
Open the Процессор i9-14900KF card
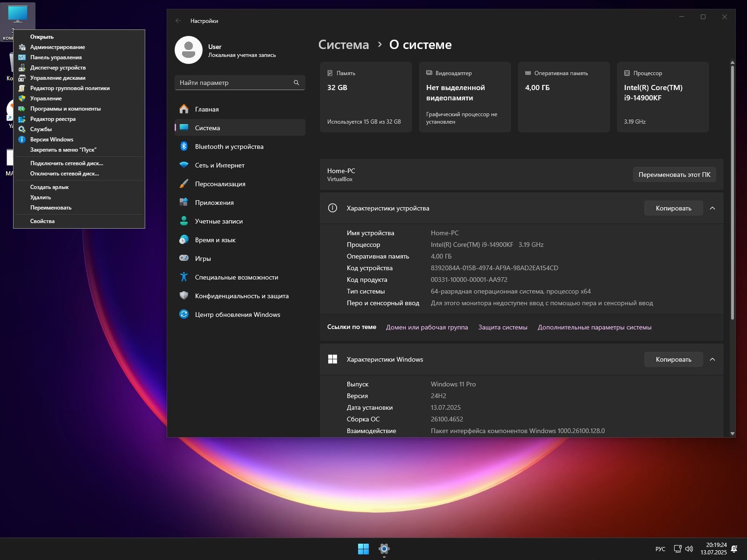click(x=663, y=97)
